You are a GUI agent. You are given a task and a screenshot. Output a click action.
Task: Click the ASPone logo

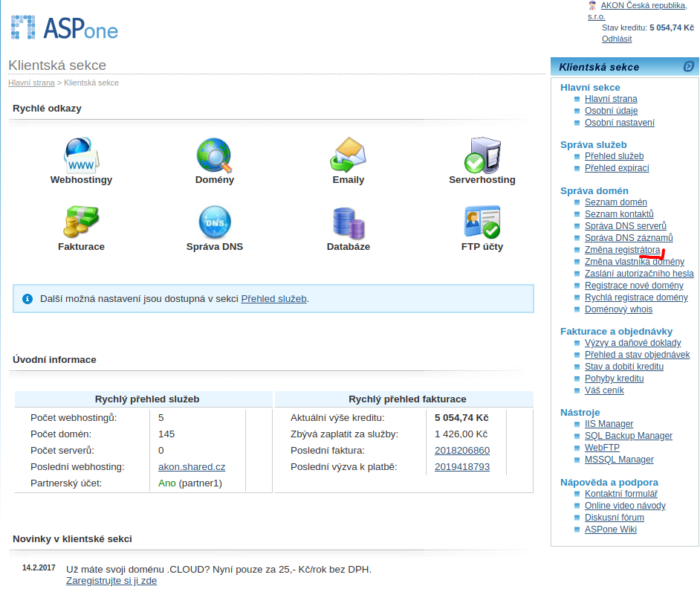click(65, 28)
